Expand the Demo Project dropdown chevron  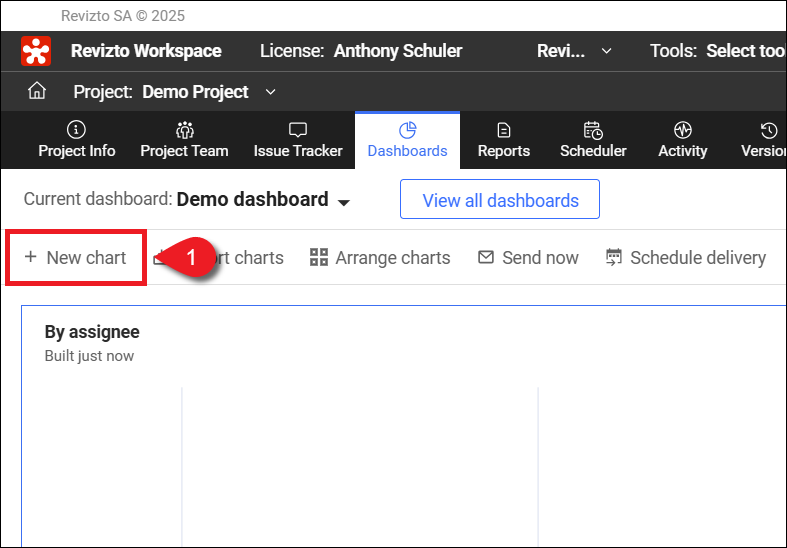pyautogui.click(x=270, y=92)
